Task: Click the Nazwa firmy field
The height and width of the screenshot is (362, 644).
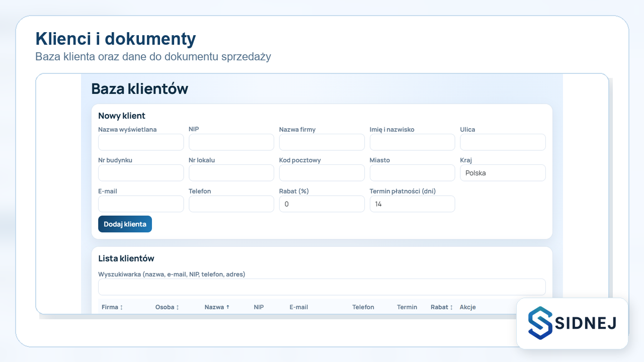Action: click(x=322, y=142)
